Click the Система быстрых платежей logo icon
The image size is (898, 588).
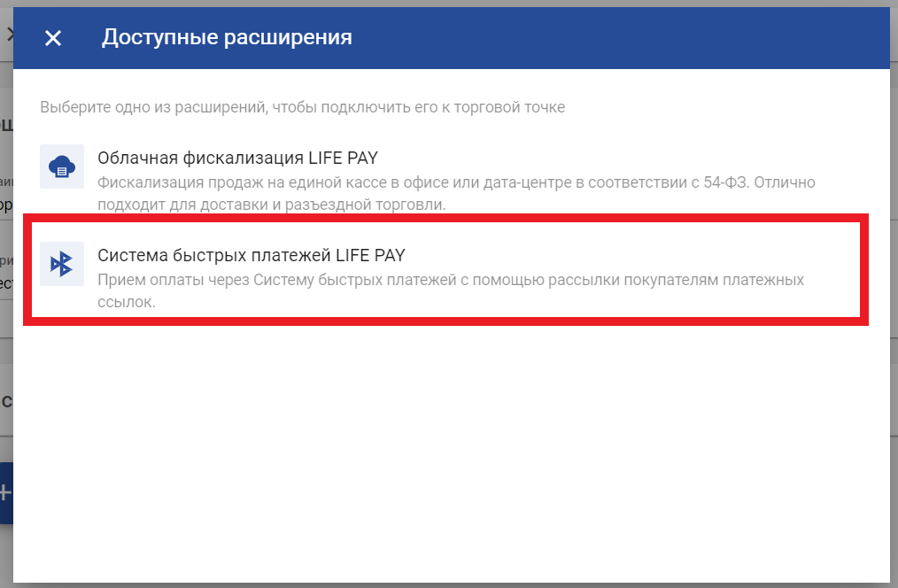click(62, 264)
